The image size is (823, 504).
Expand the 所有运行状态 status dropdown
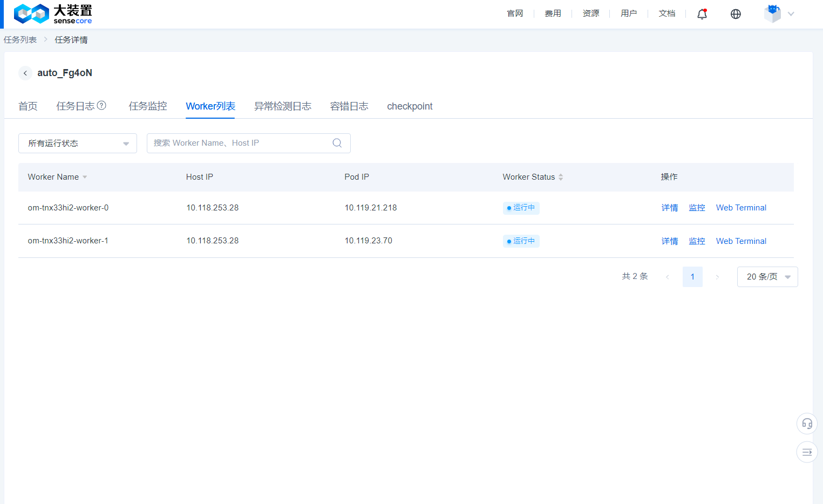click(78, 144)
